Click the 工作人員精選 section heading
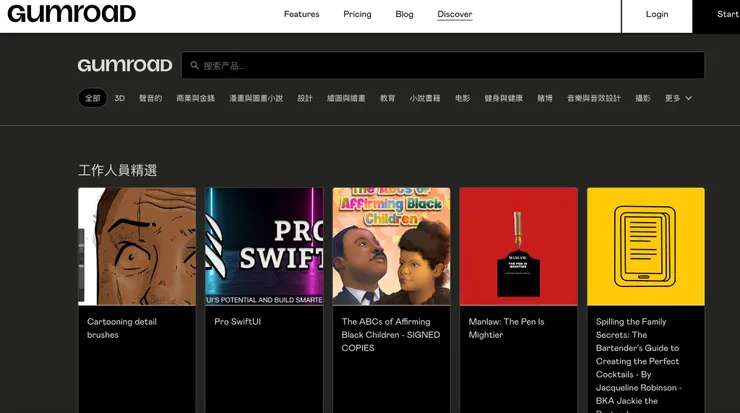This screenshot has height=413, width=740. 118,170
